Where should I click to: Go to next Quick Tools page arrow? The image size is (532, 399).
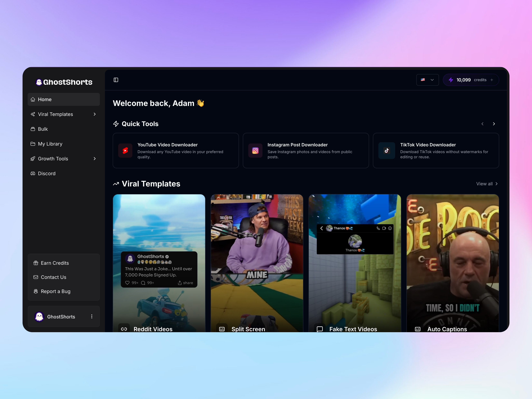pyautogui.click(x=494, y=124)
